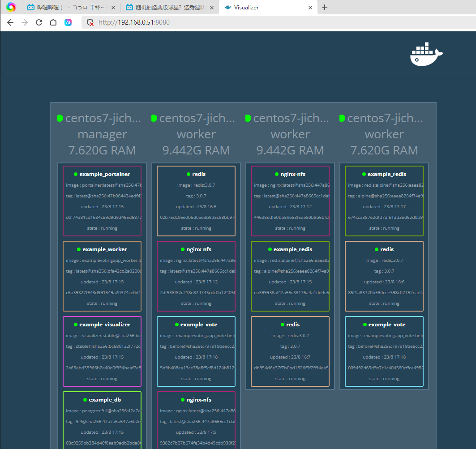Click container ID 2e65ebd35966b2a40d0f994beaf7e8
This screenshot has width=476, height=449.
(x=103, y=368)
